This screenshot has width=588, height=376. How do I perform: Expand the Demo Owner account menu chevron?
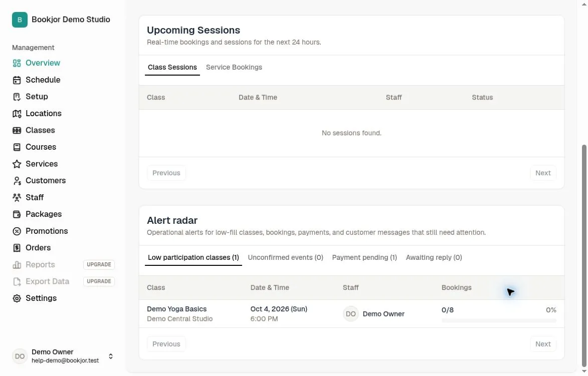click(111, 356)
